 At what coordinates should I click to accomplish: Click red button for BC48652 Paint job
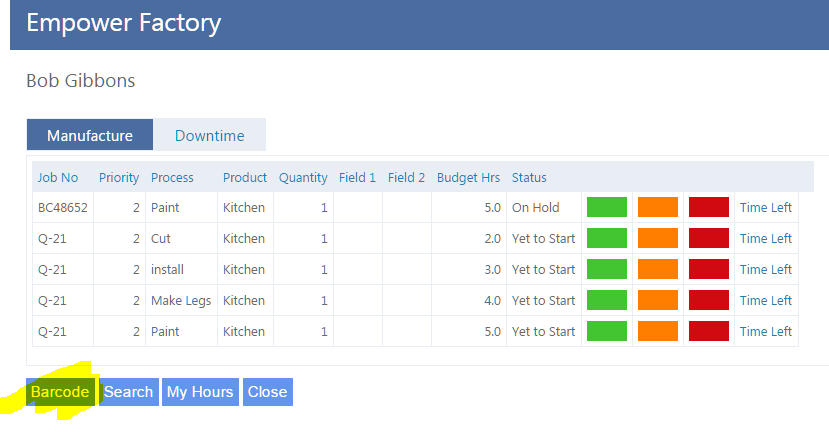click(x=709, y=208)
